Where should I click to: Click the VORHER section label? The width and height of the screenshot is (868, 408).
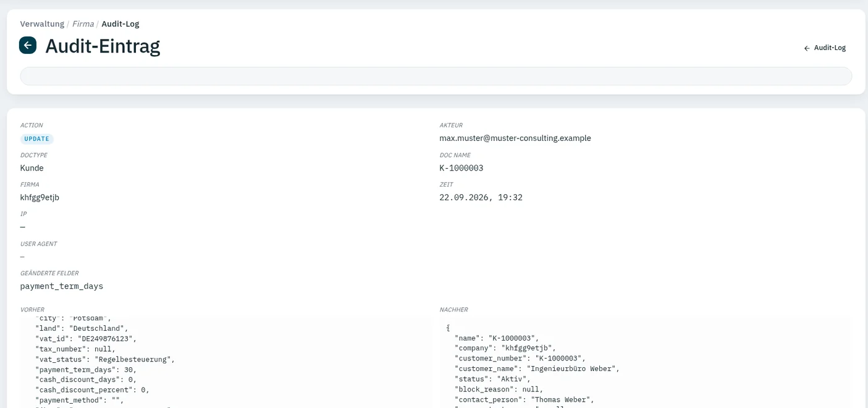click(32, 310)
